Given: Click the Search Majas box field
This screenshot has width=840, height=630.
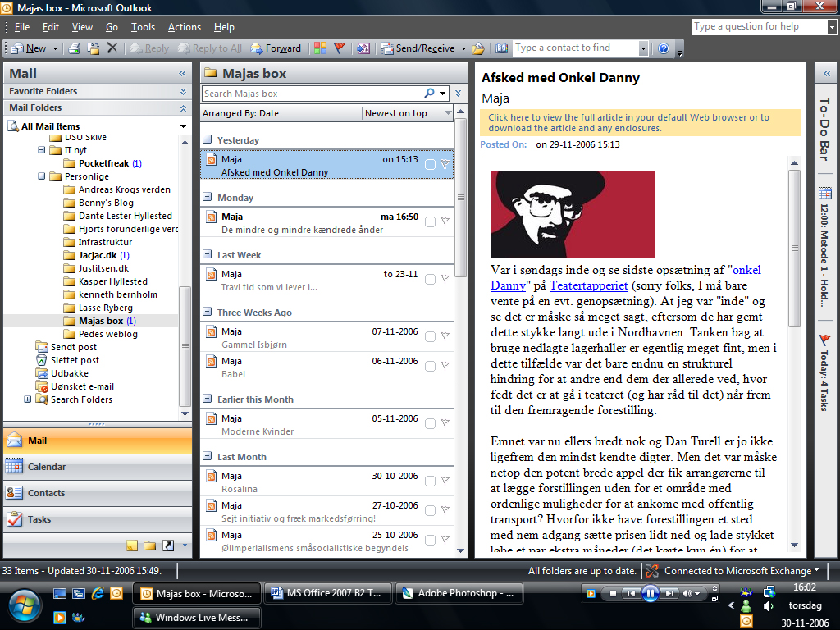Looking at the screenshot, I should pos(312,94).
